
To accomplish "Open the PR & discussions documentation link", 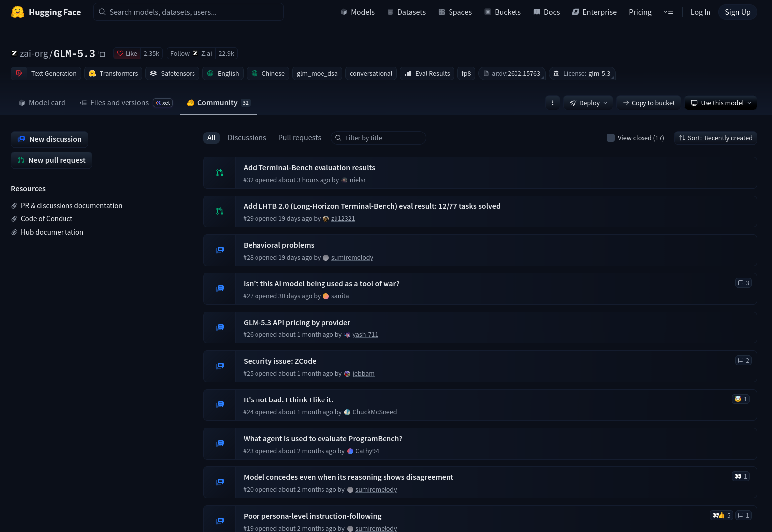I will coord(71,206).
